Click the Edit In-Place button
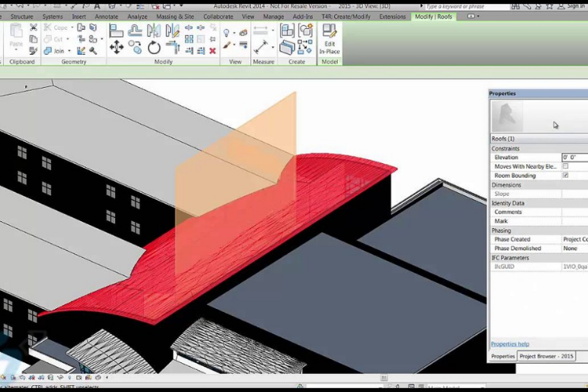 (x=329, y=39)
